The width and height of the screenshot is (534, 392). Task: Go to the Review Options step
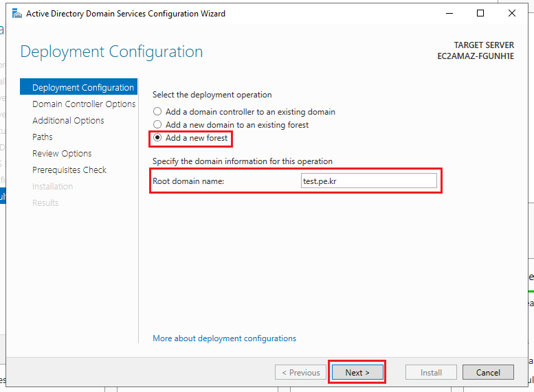(62, 154)
